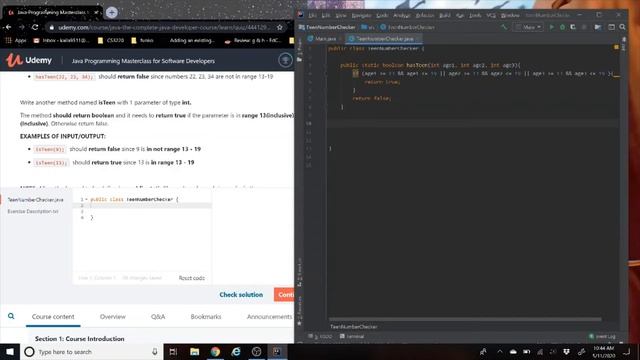Open the Inbox Gmail bookmark

click(61, 40)
